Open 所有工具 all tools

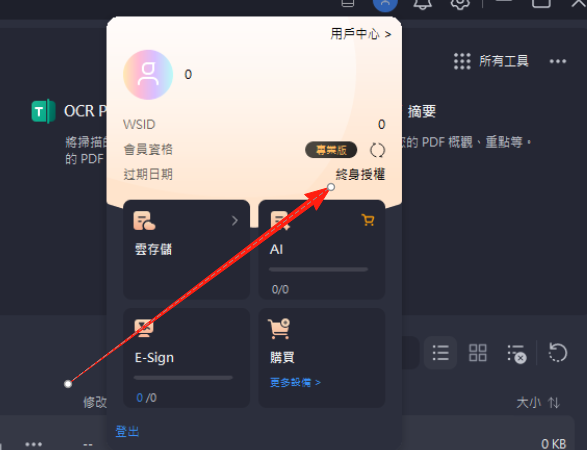[491, 61]
